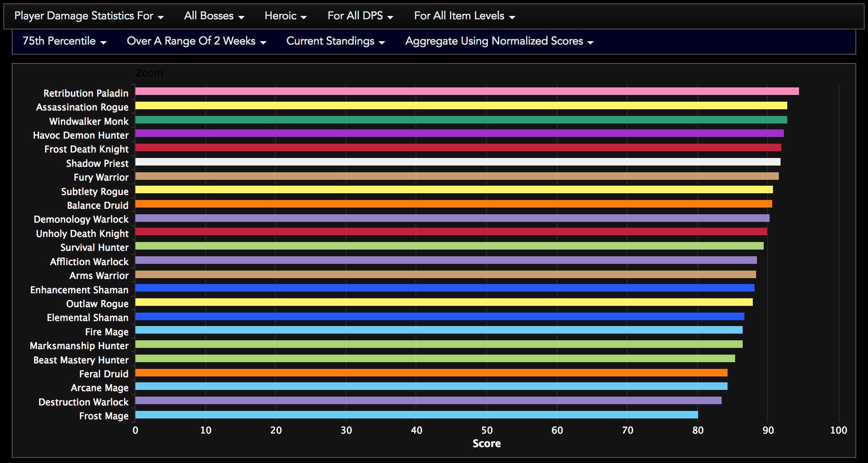Click the Feral Druid orange bar
Viewport: 868px width, 463px height.
coord(431,373)
